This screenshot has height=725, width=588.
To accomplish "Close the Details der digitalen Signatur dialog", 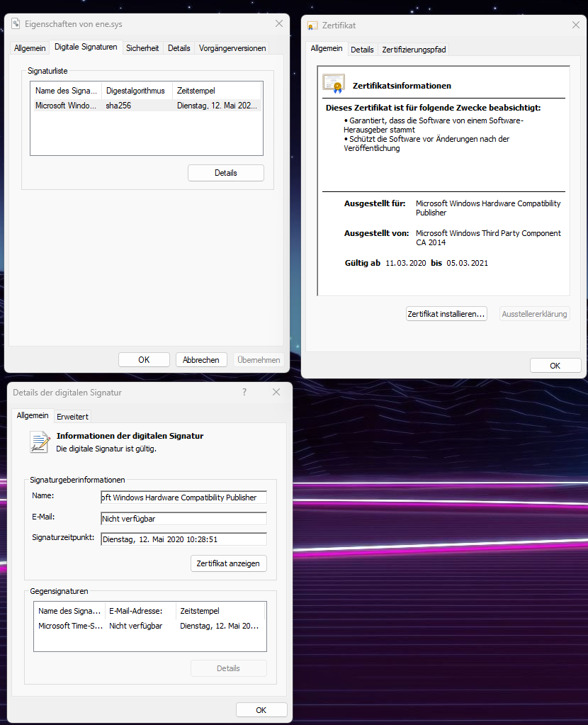I will (276, 392).
